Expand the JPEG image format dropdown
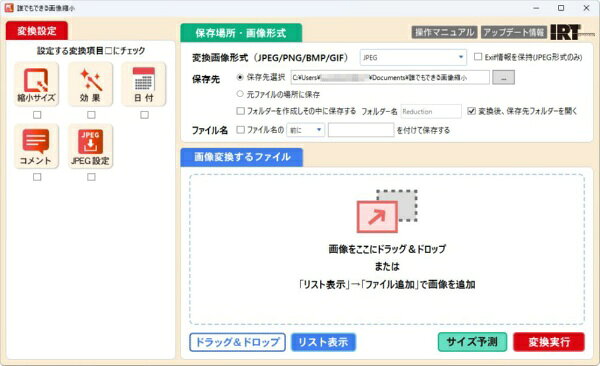 point(413,57)
